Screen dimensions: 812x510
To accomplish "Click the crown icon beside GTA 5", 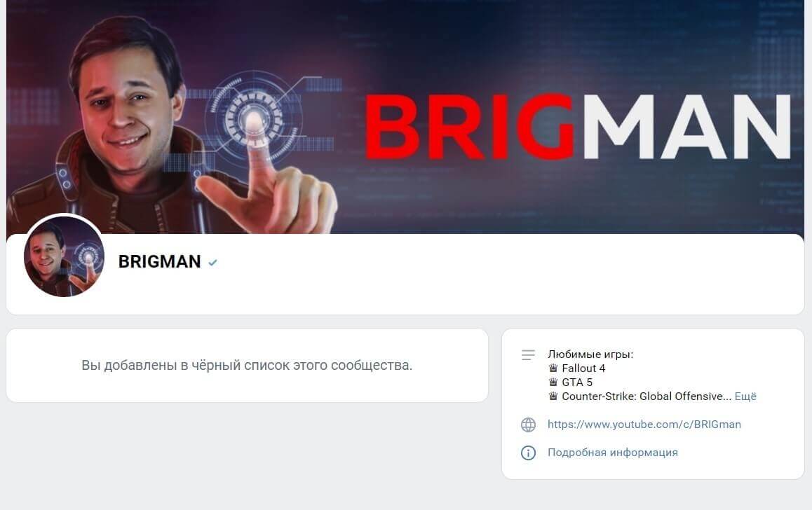I will (x=553, y=382).
